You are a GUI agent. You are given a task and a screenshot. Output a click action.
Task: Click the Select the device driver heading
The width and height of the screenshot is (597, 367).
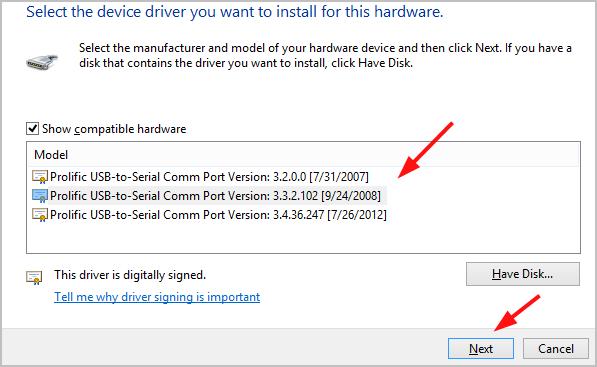(x=235, y=12)
